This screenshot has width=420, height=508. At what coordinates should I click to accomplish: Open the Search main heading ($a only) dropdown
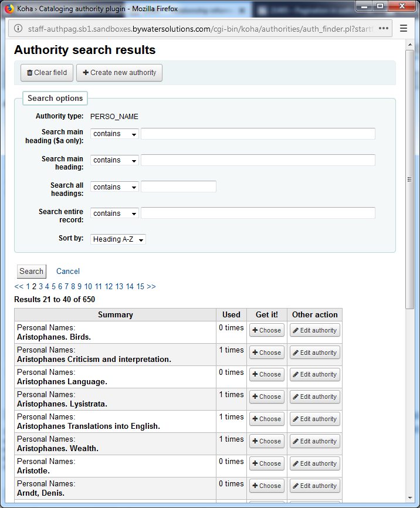[115, 134]
